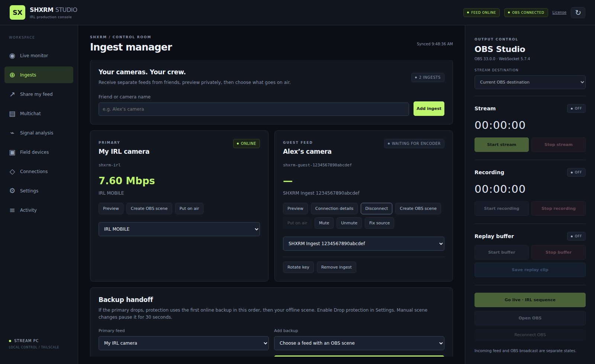
Task: Create OBS scene for My IRL camera
Action: (x=149, y=209)
